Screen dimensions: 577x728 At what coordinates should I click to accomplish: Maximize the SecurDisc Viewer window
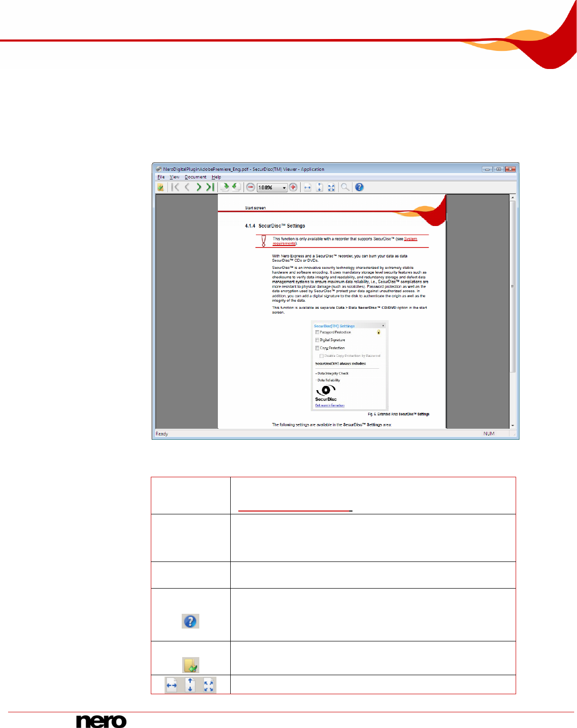[x=499, y=169]
